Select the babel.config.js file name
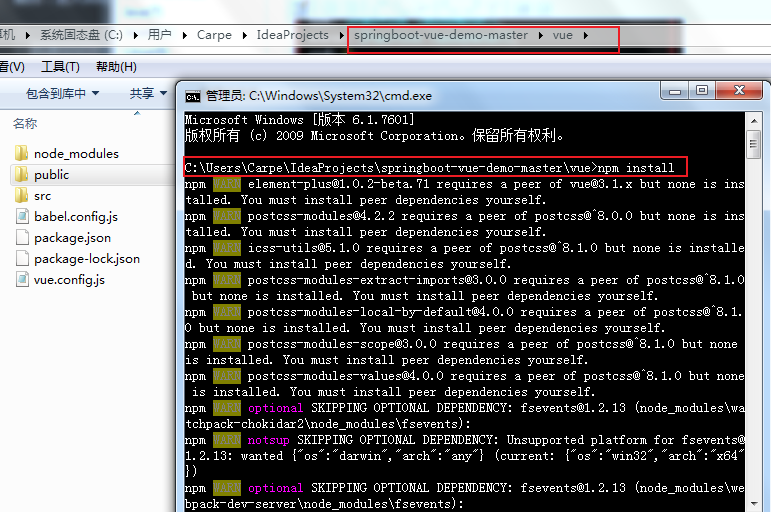Screen dimensions: 771x512 click(x=76, y=216)
